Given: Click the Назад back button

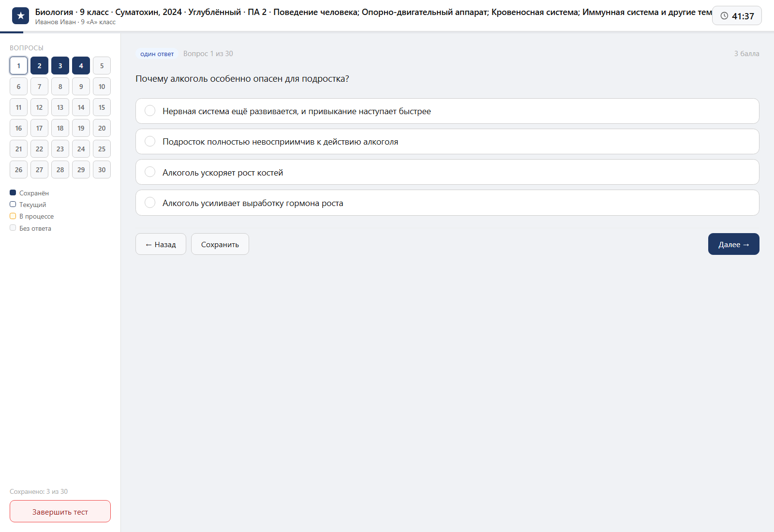Looking at the screenshot, I should pos(161,244).
